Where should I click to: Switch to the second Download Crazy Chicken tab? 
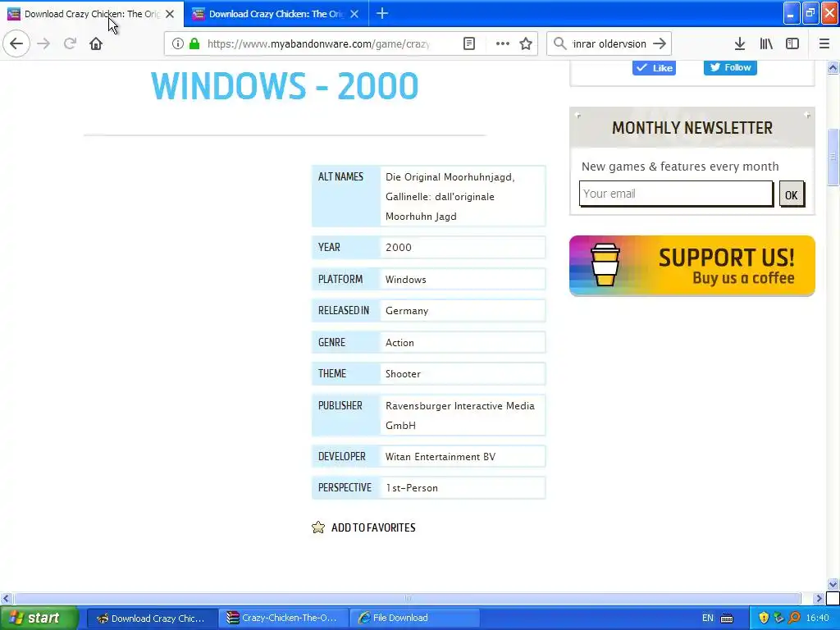276,14
